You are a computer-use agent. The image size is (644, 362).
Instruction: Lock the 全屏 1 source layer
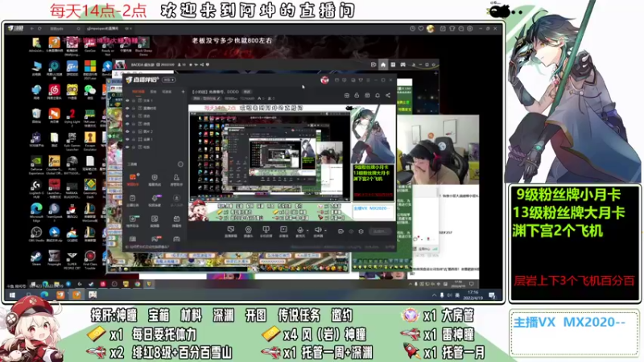click(134, 139)
